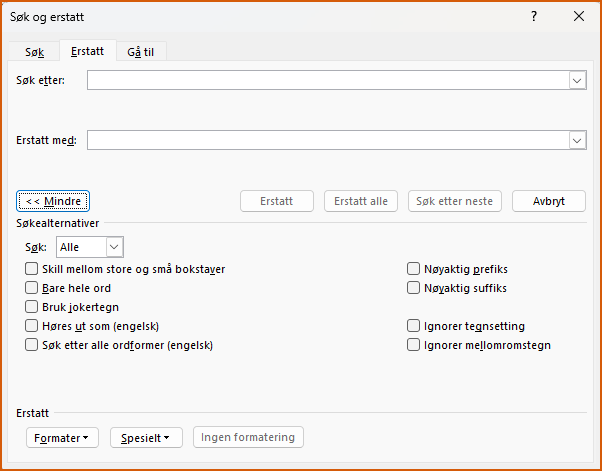Click the help question mark icon
This screenshot has height=471, width=602.
[x=534, y=16]
